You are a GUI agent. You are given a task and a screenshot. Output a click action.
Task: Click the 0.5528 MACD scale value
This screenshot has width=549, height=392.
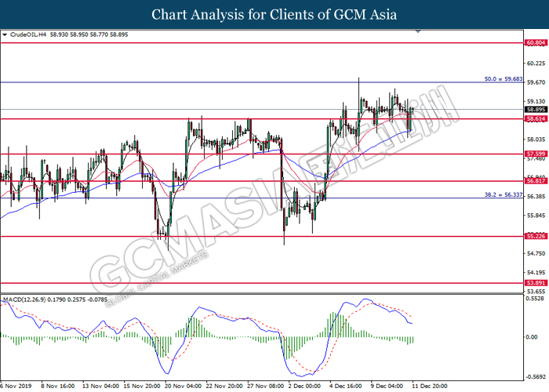(x=536, y=299)
